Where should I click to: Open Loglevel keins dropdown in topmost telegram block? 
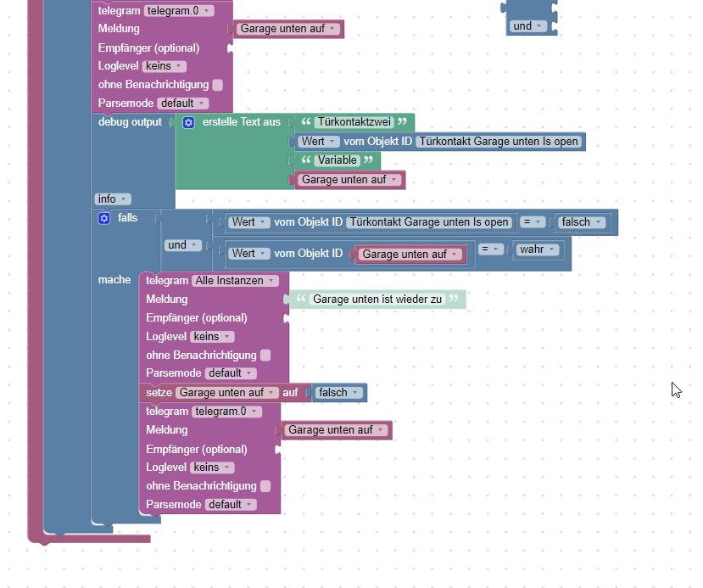coord(165,66)
